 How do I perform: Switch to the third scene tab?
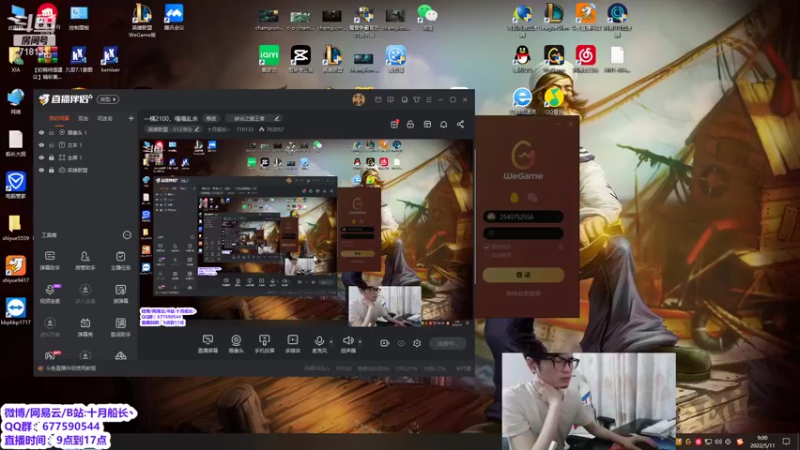click(x=105, y=118)
